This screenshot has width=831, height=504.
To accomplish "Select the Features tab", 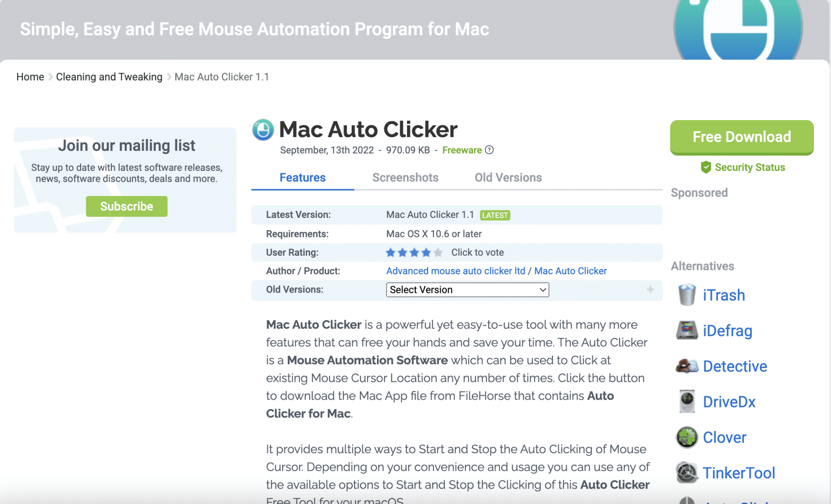I will [302, 177].
